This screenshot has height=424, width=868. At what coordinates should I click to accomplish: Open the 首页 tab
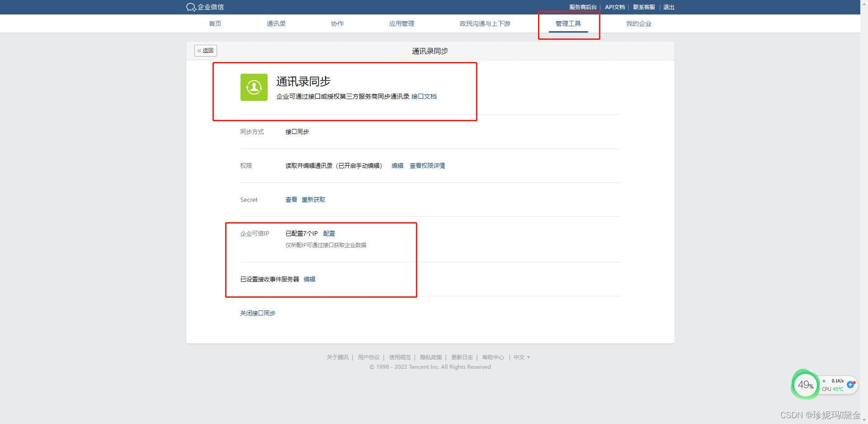click(215, 24)
